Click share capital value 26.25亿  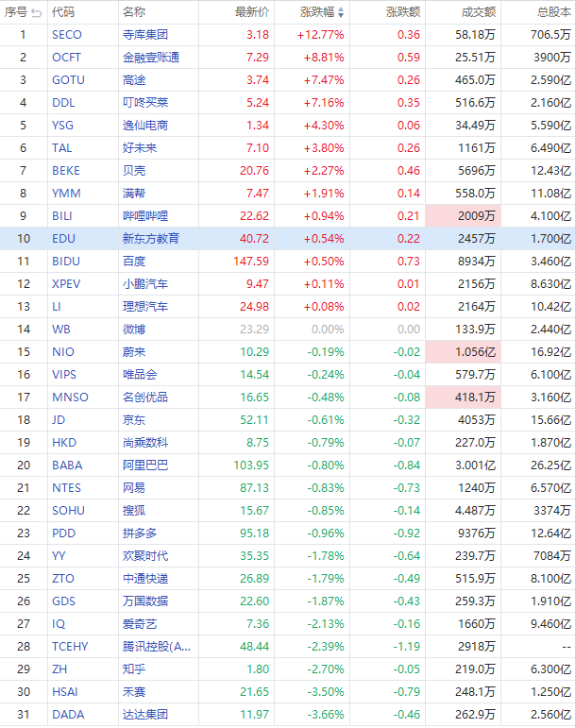coord(550,466)
